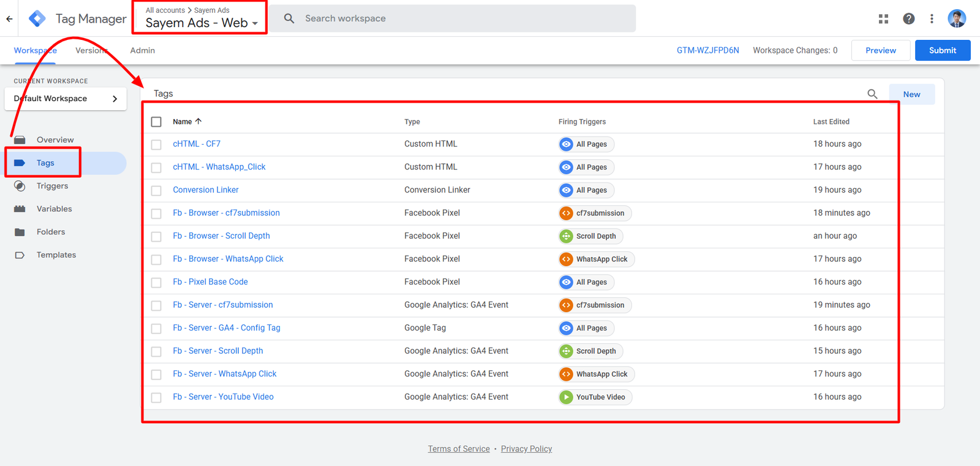Click the user account avatar
The image size is (980, 466).
[x=956, y=18]
